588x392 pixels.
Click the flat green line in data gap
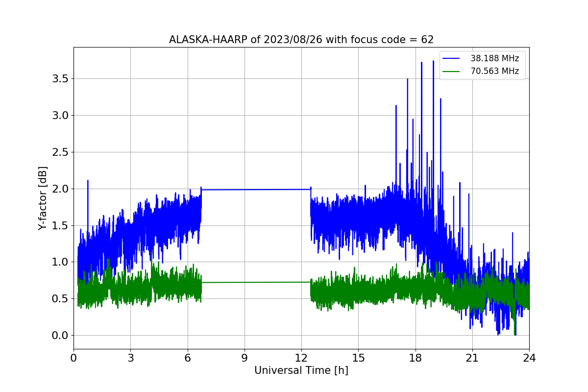[x=256, y=282]
